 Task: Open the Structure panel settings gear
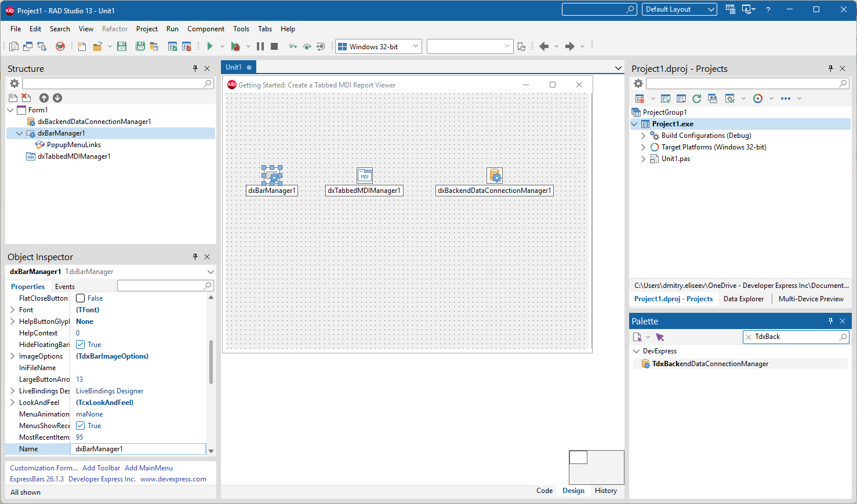(x=14, y=83)
